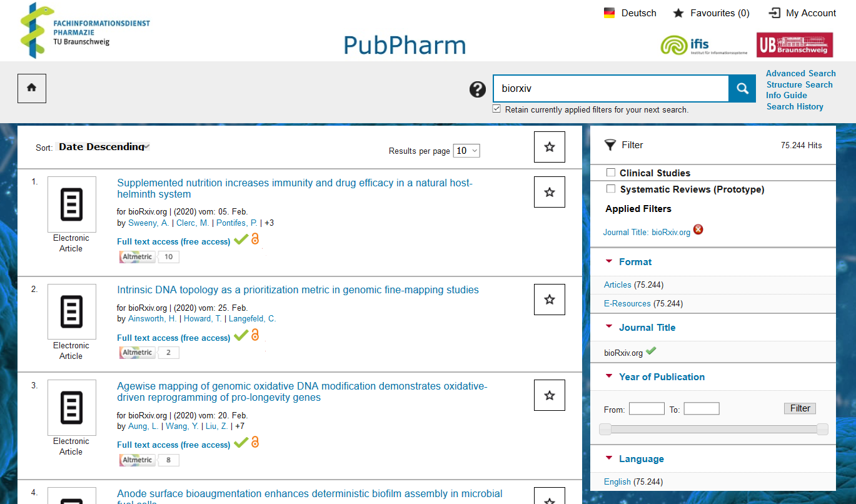The width and height of the screenshot is (856, 504).
Task: Check Systematic Reviews (Prototype) checkbox
Action: [611, 189]
